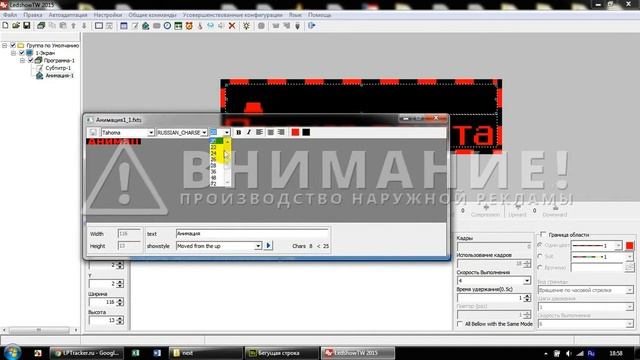This screenshot has height=360, width=640.
Task: Click the move up arrow toolbar icon
Action: 73,26
